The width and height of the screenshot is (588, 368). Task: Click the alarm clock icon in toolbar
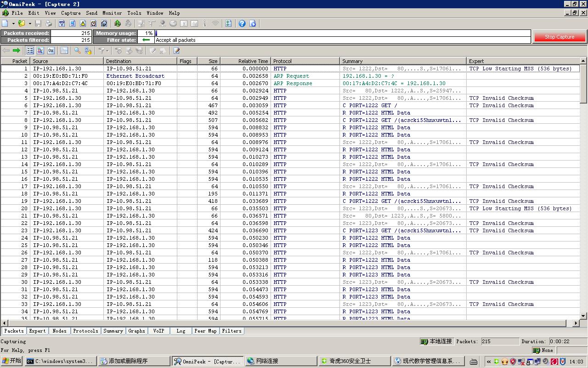[93, 23]
